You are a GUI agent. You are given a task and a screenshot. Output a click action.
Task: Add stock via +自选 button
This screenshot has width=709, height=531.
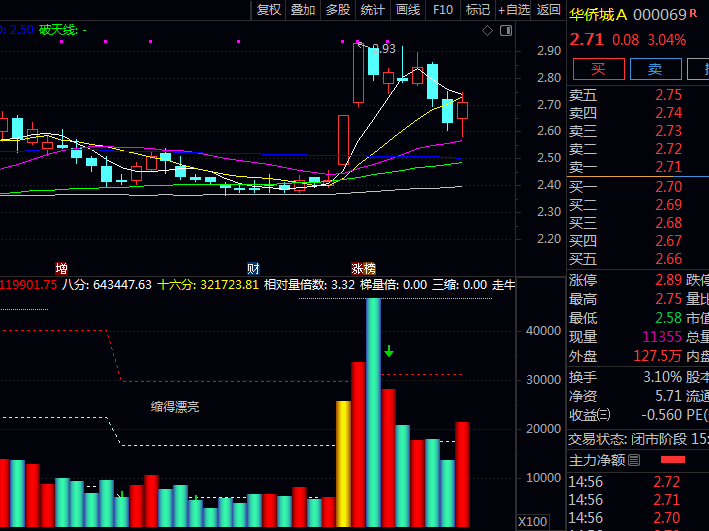[x=514, y=9]
